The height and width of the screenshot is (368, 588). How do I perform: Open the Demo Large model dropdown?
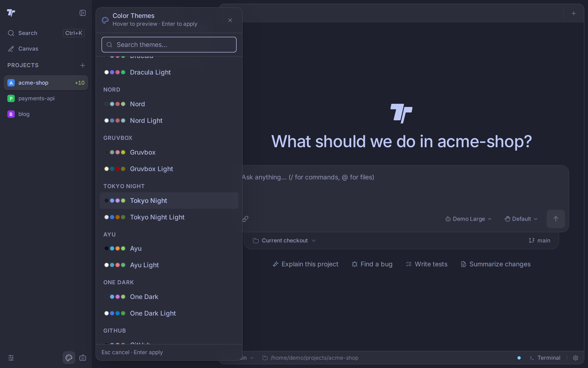coord(469,219)
